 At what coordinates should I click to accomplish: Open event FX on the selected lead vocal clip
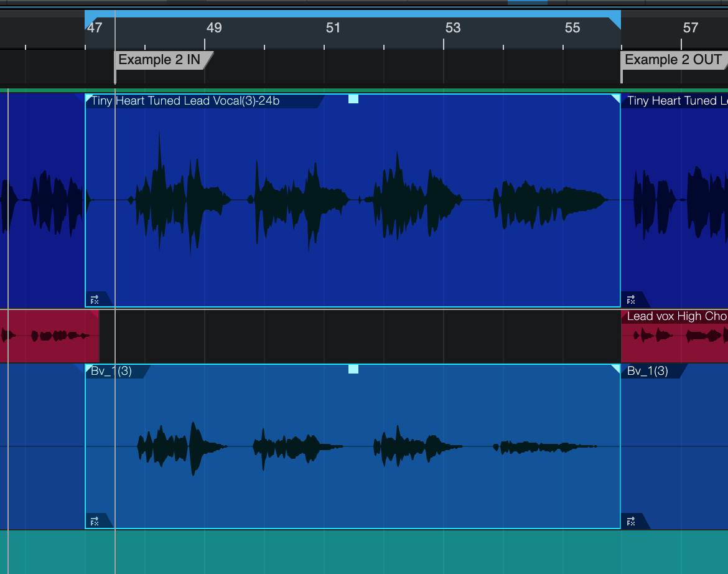[95, 299]
